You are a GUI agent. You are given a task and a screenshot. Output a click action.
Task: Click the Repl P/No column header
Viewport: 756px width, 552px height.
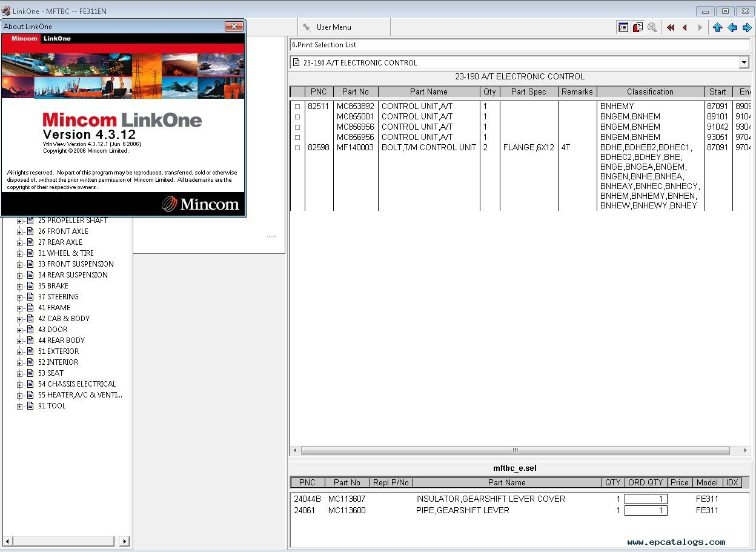(391, 483)
